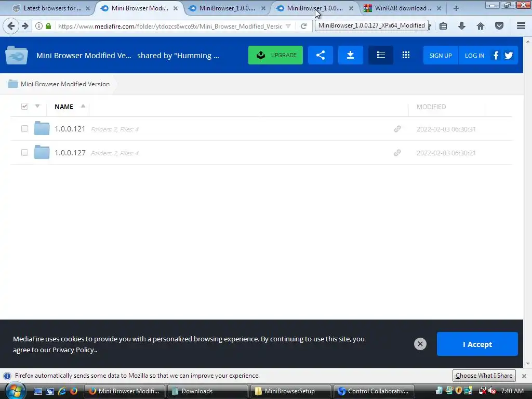Show site information via info icon
The image size is (532, 399).
coord(39,26)
